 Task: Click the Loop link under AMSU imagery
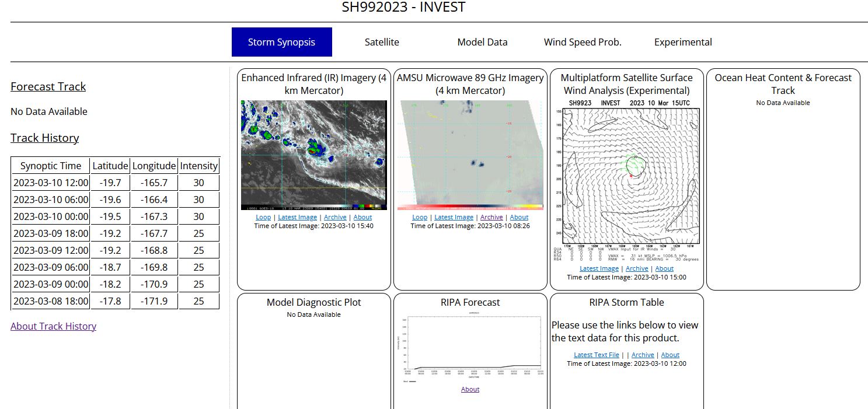(x=420, y=217)
